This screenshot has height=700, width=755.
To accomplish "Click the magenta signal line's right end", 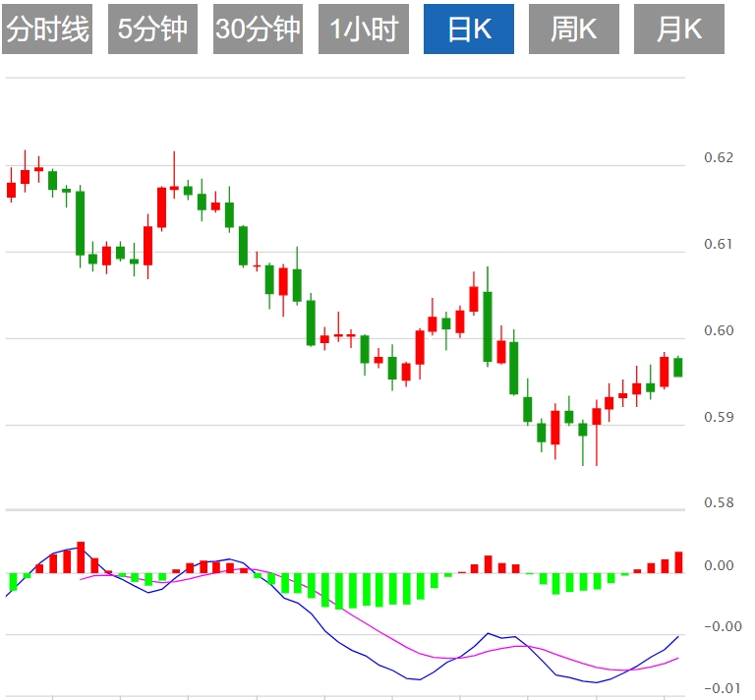I will pyautogui.click(x=678, y=658).
